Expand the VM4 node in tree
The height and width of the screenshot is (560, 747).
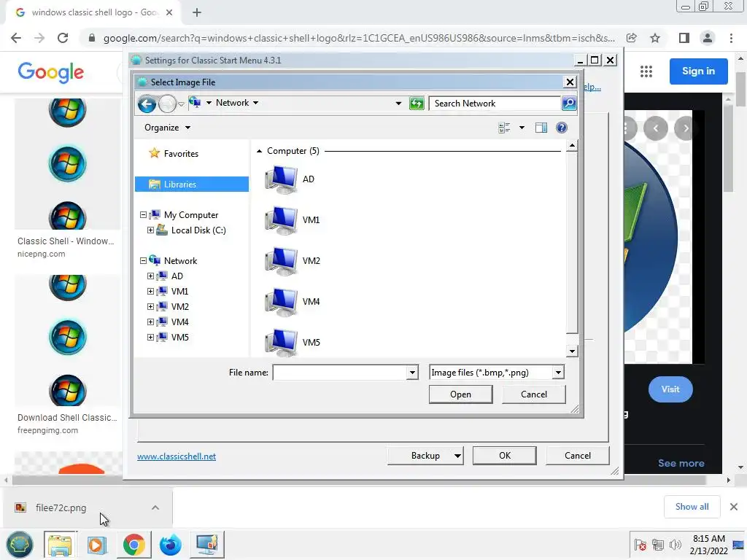[x=150, y=322]
